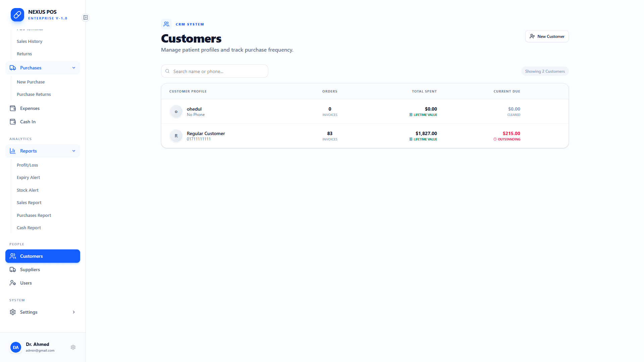Open the Profit/Loss report link

tap(28, 165)
